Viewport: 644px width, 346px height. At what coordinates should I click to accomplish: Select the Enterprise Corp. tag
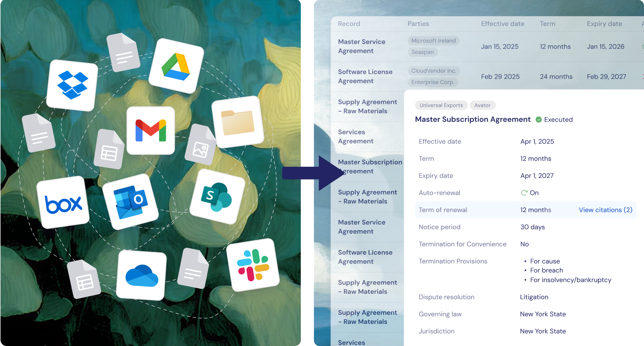coord(433,82)
